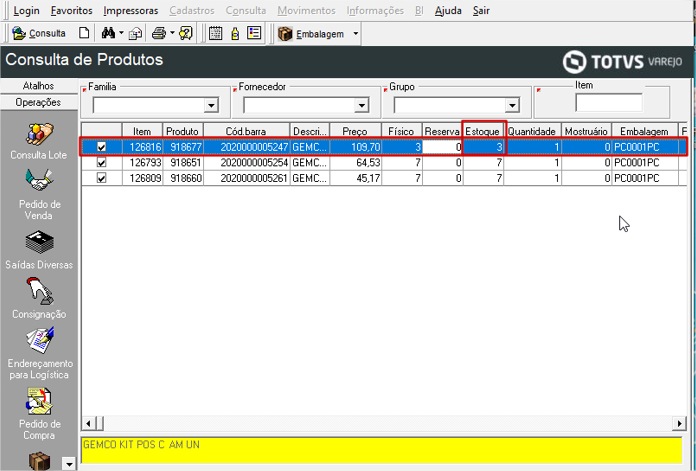This screenshot has height=471, width=696.
Task: Select the Atalhos tab
Action: pyautogui.click(x=39, y=86)
